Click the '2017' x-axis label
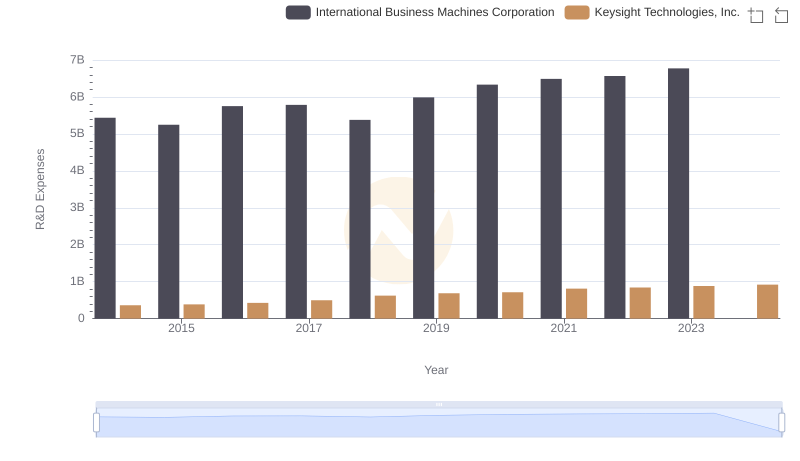 [x=309, y=328]
